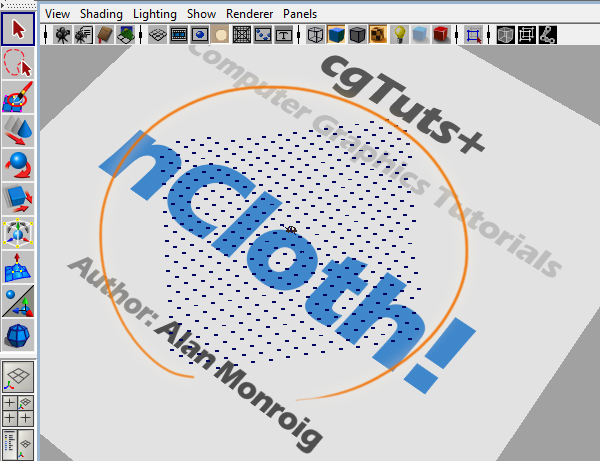600x461 pixels.
Task: Activate the Show Manipulator tool
Action: pyautogui.click(x=18, y=301)
